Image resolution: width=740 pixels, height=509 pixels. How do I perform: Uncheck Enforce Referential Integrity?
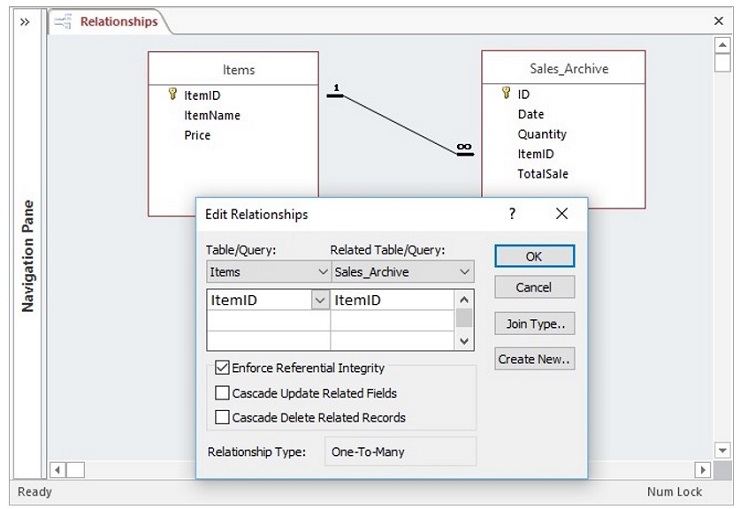(x=222, y=368)
